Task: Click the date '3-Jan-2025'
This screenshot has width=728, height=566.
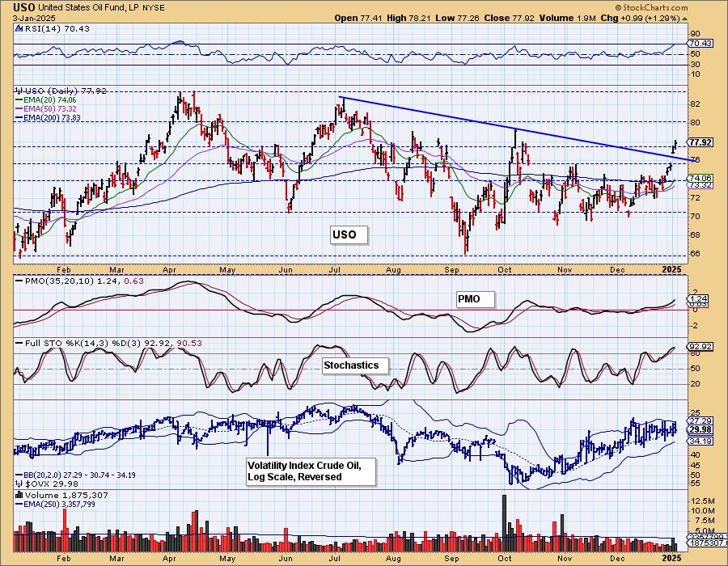Action: point(34,19)
